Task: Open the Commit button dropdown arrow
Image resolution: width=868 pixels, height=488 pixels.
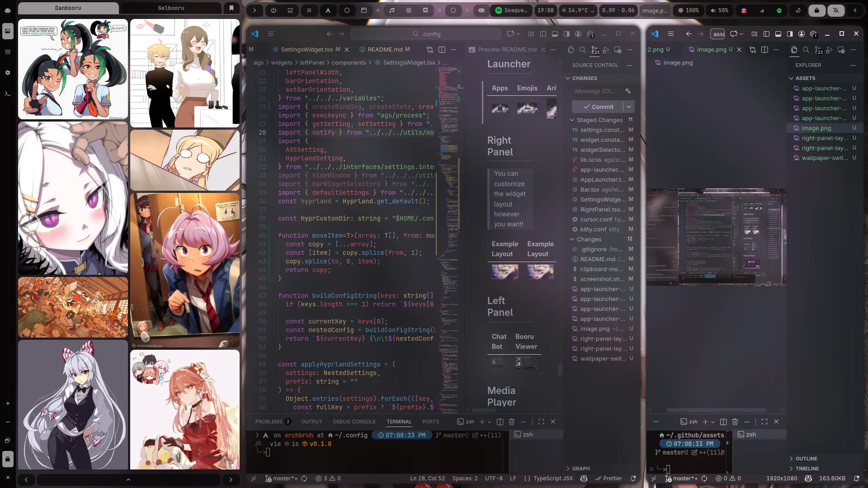Action: pos(628,107)
